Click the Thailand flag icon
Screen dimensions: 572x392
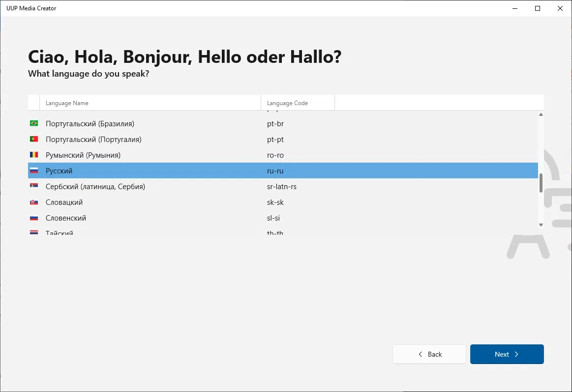(34, 232)
